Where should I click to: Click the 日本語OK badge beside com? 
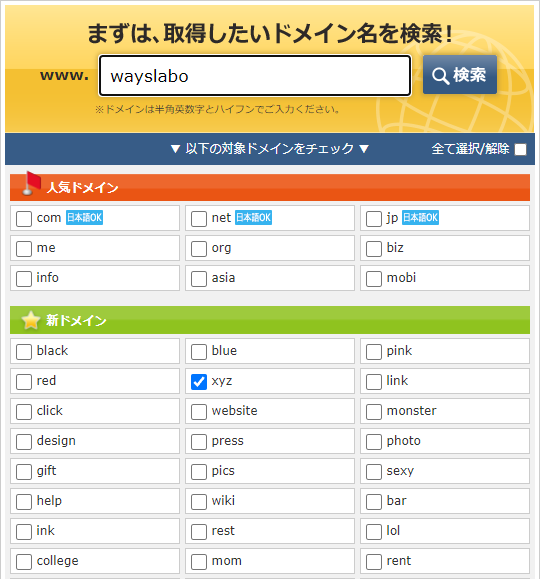tap(84, 217)
